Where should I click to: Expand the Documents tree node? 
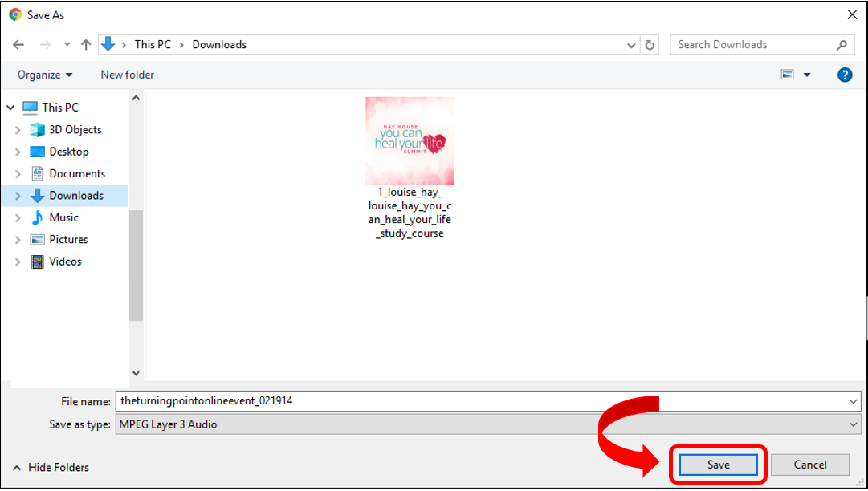(x=18, y=173)
